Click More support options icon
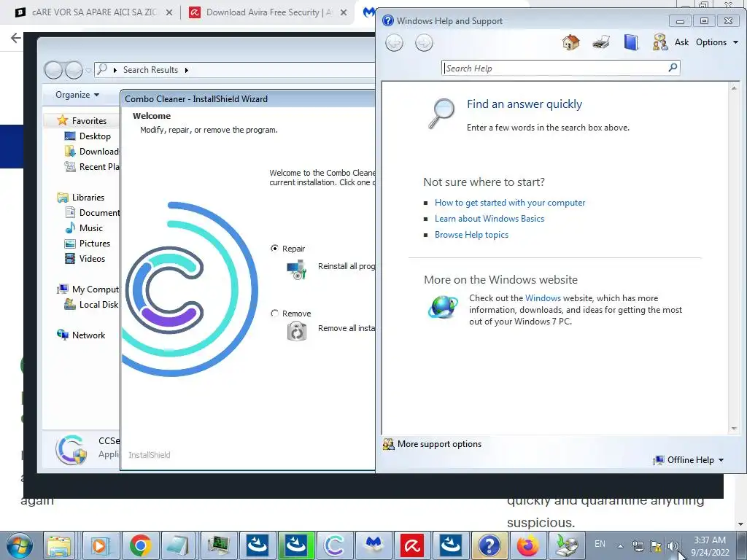 click(389, 444)
